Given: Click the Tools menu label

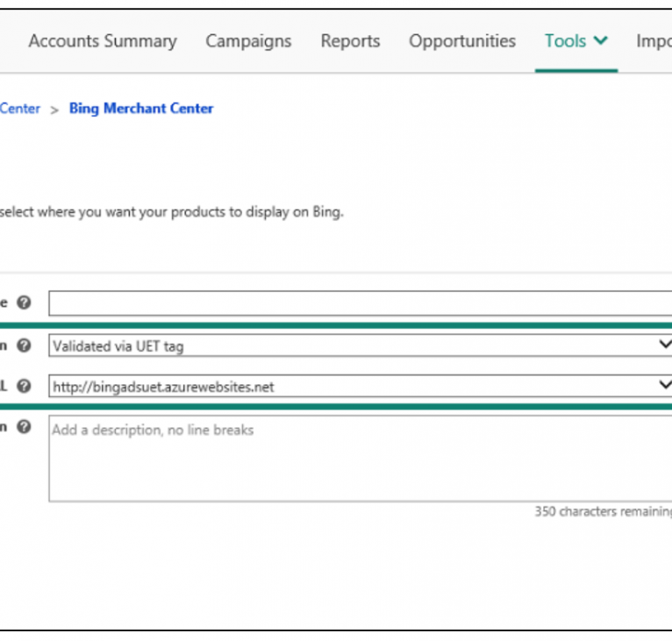Looking at the screenshot, I should (x=565, y=41).
